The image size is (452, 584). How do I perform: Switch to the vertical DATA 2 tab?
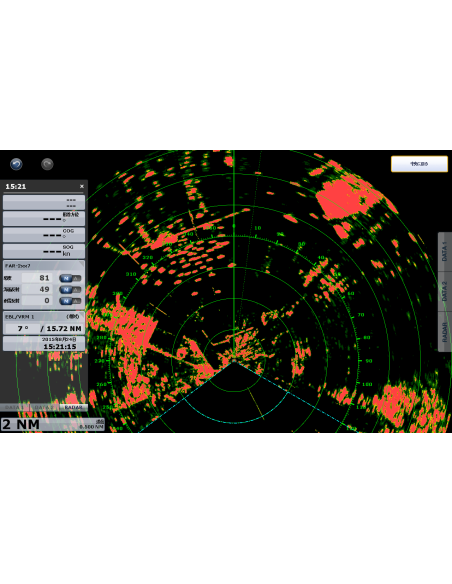445,291
